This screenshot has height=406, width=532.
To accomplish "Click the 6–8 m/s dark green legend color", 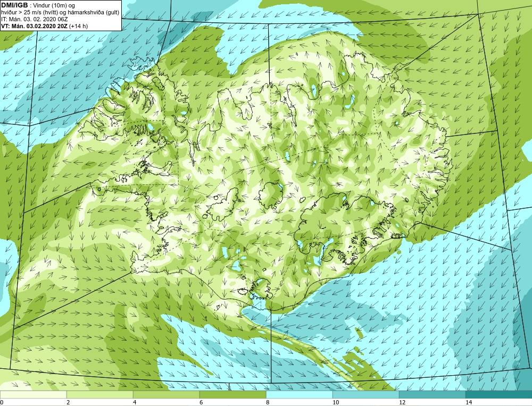I will click(233, 394).
